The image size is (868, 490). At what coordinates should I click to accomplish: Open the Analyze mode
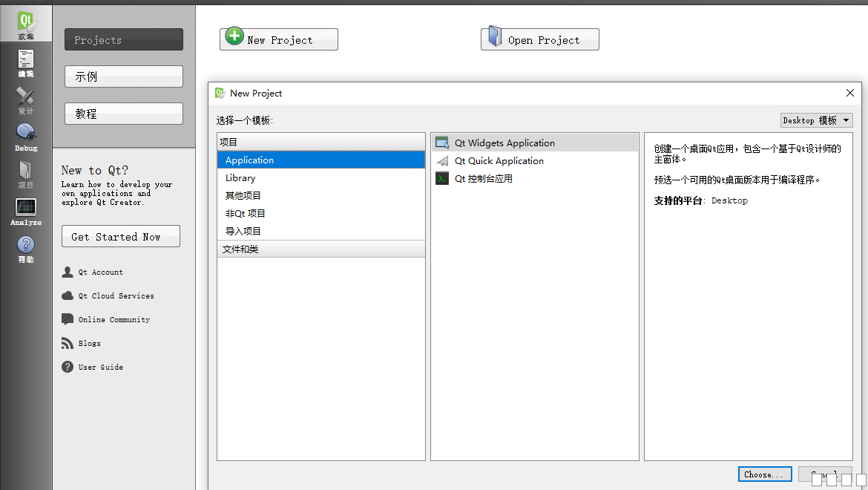pyautogui.click(x=26, y=212)
